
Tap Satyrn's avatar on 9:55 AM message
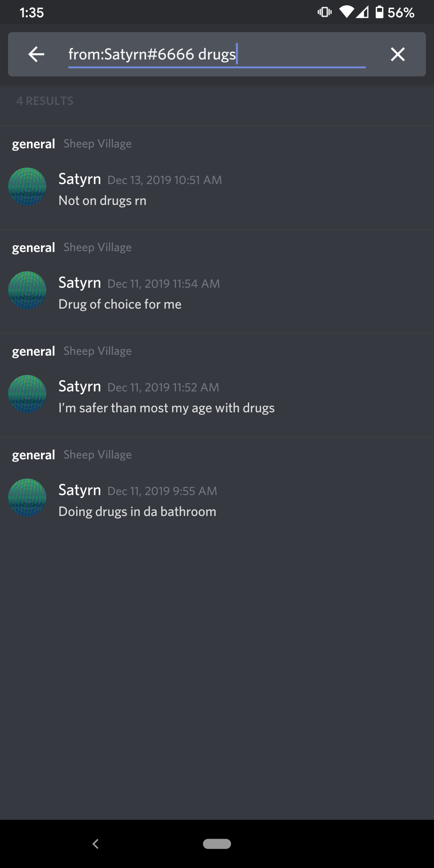27,497
